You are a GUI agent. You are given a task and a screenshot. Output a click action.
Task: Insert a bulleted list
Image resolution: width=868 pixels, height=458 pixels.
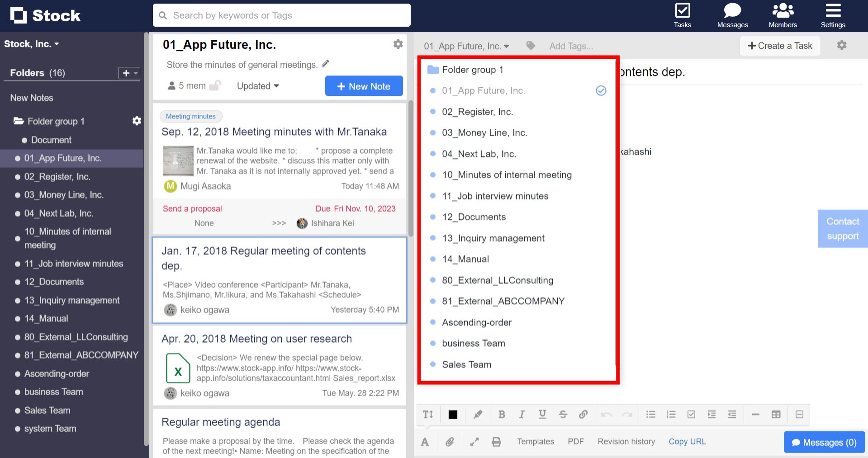pyautogui.click(x=650, y=414)
